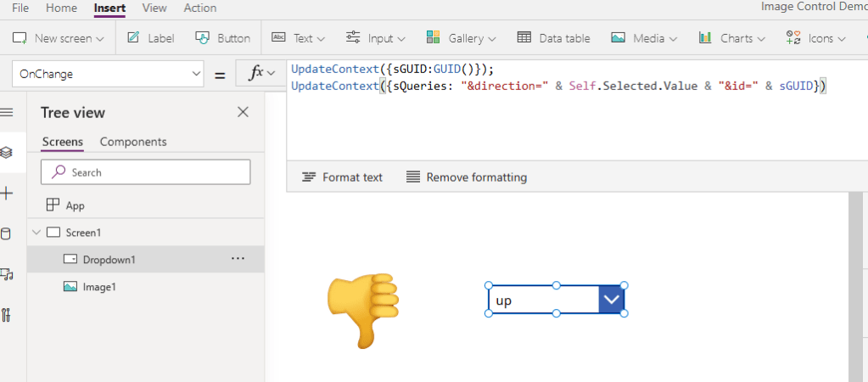Open the Media icon in left rail

[7, 274]
